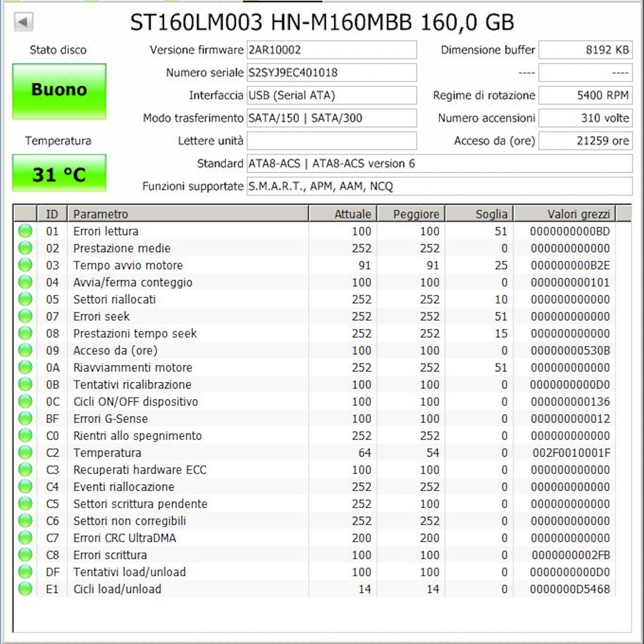The image size is (644, 644).
Task: Click the green status icon for Settori scrittura pendente
Action: 25,504
